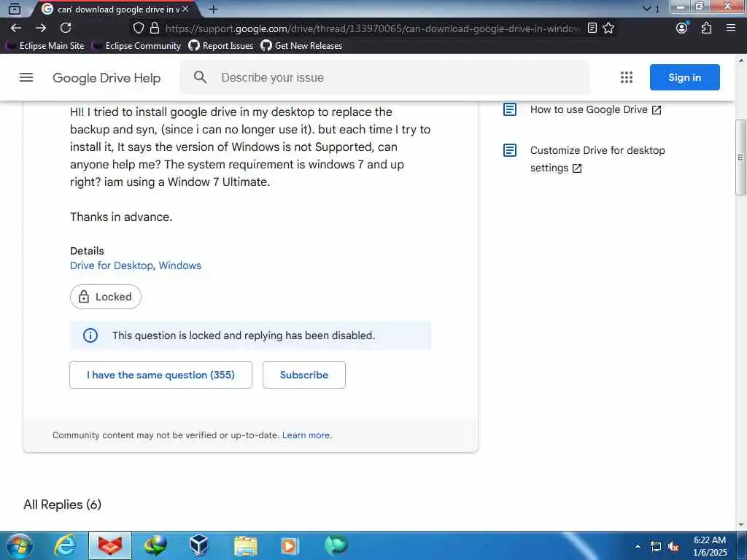Go forward to the next page

[x=41, y=28]
